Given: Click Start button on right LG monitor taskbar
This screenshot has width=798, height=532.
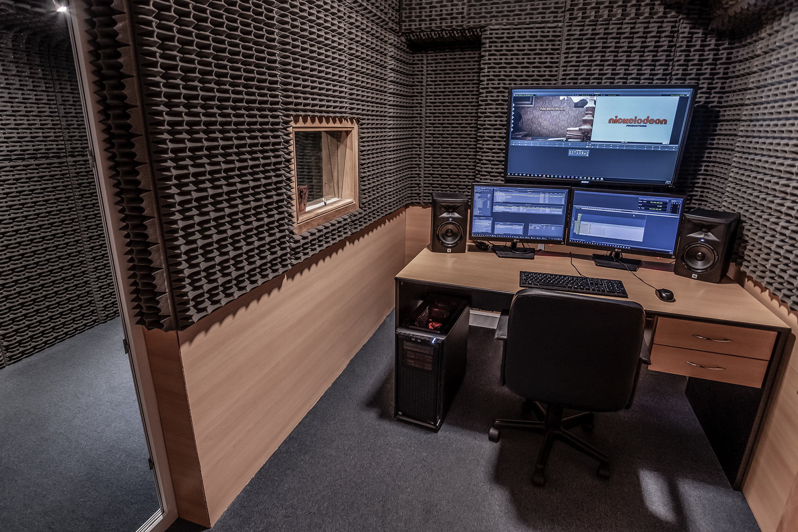Looking at the screenshot, I should (570, 241).
